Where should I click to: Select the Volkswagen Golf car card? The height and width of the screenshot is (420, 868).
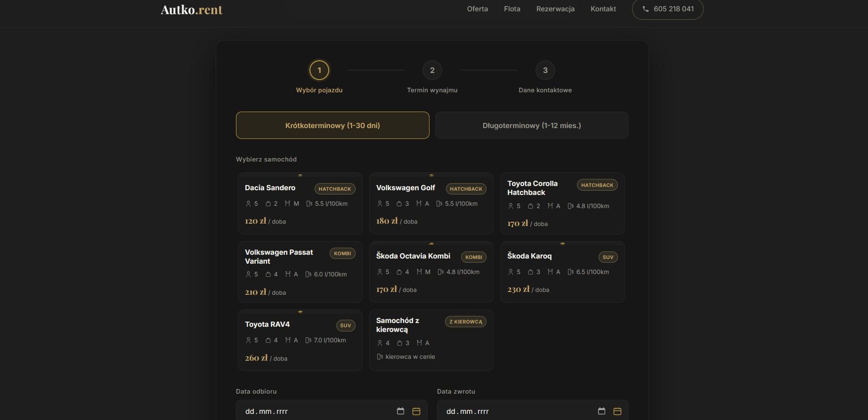point(431,203)
